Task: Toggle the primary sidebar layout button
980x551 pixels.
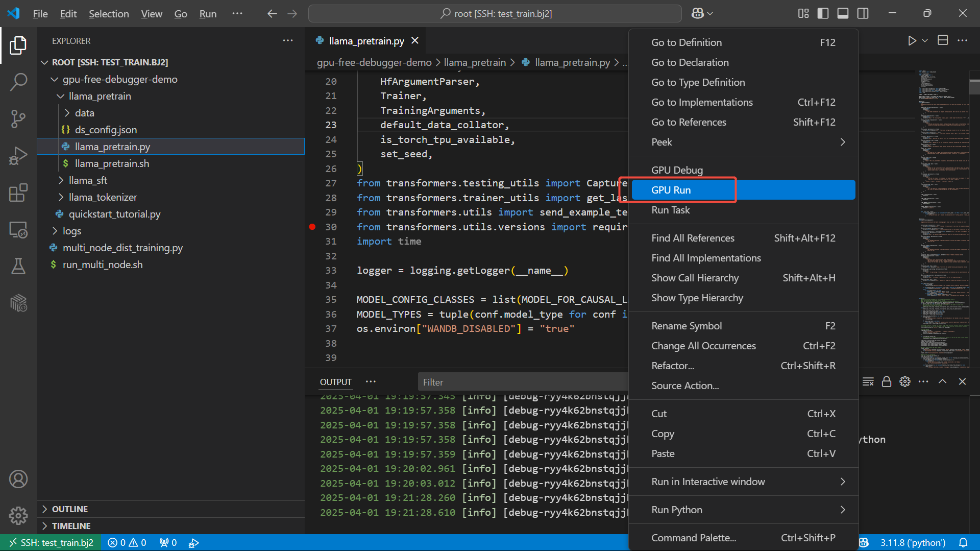Action: coord(823,13)
